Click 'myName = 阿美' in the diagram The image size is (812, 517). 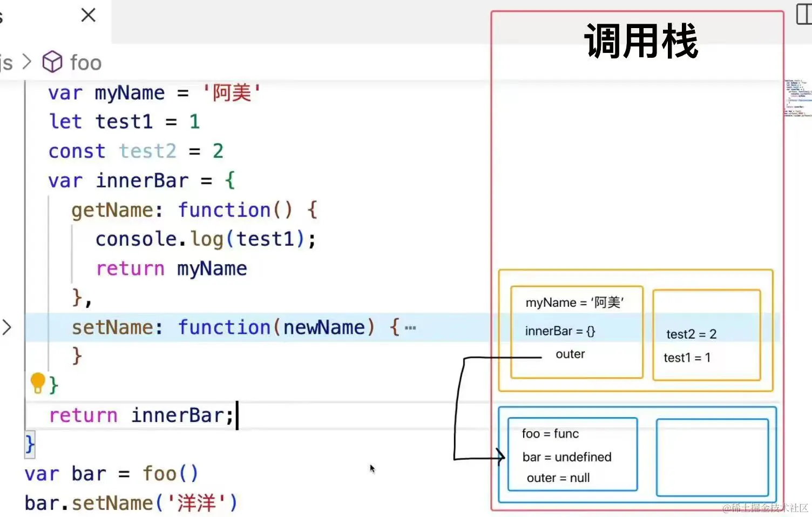pos(575,303)
